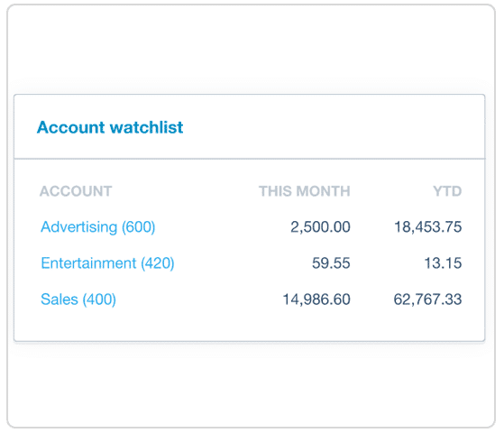Click the divider line under the watchlist title
Screen dimensions: 504x433
coord(250,159)
